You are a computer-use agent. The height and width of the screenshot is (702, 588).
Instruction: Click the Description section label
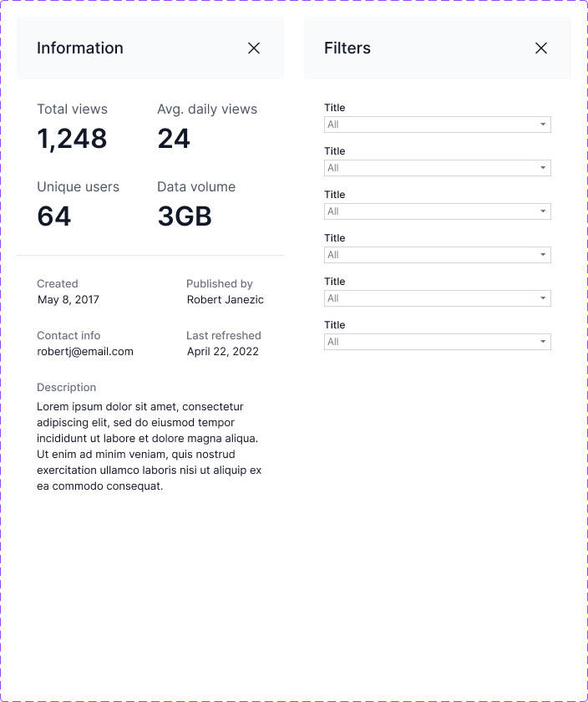67,387
